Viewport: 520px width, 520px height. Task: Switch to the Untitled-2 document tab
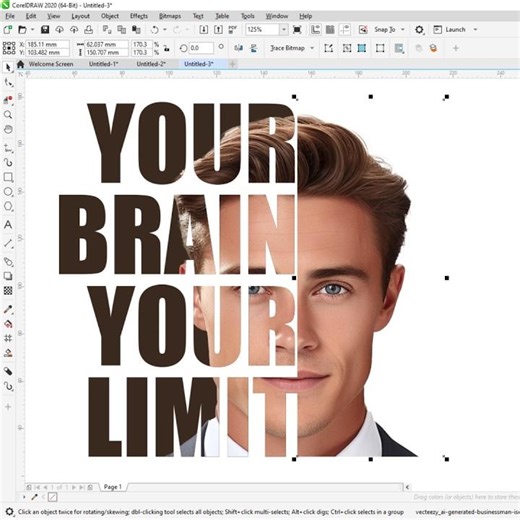[151, 64]
